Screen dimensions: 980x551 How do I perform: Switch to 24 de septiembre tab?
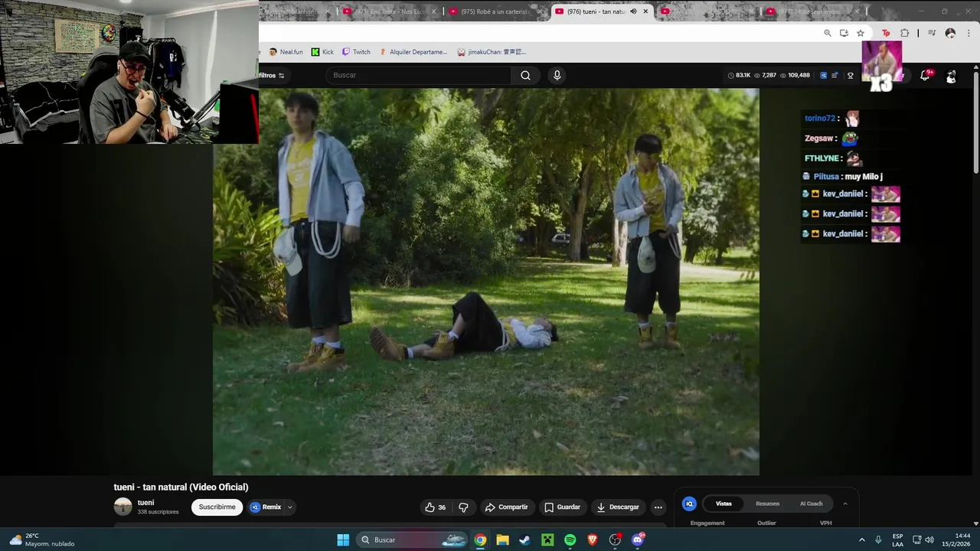813,11
